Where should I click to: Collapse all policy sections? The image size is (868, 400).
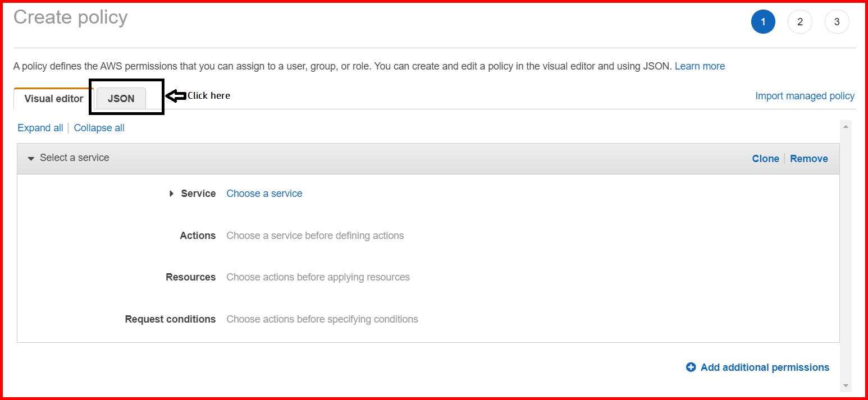(99, 127)
